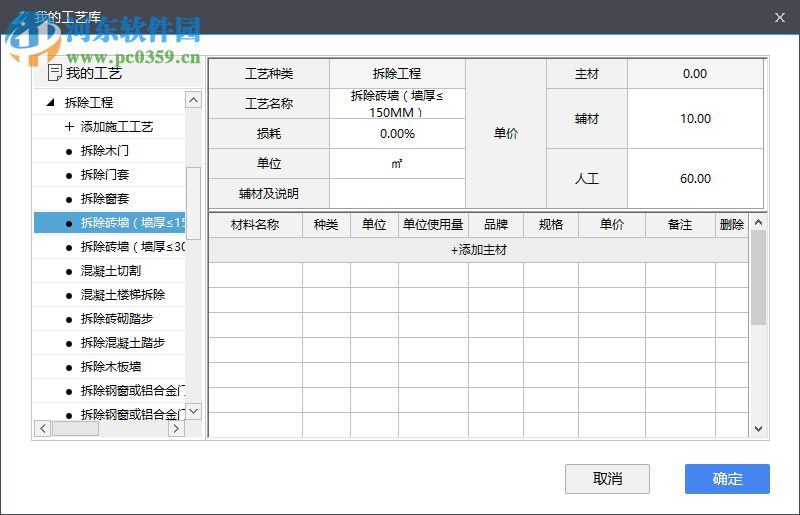Screen dimensions: 800x515
Task: Click the 主材 label cell
Action: (x=587, y=73)
